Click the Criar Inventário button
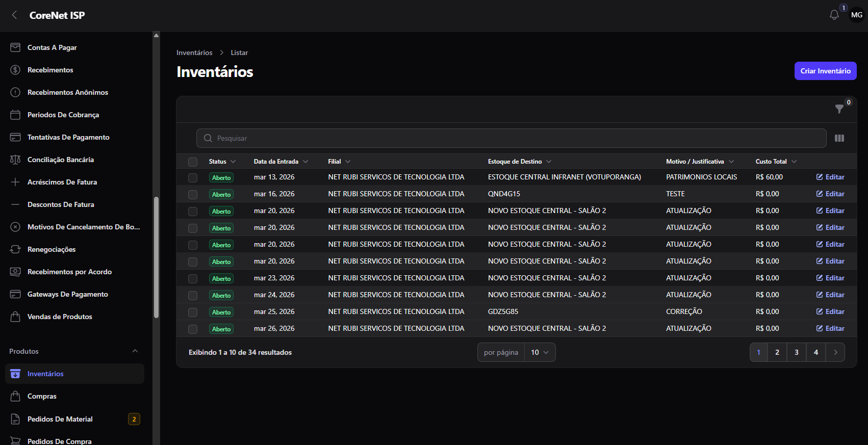The image size is (868, 445). pyautogui.click(x=825, y=71)
